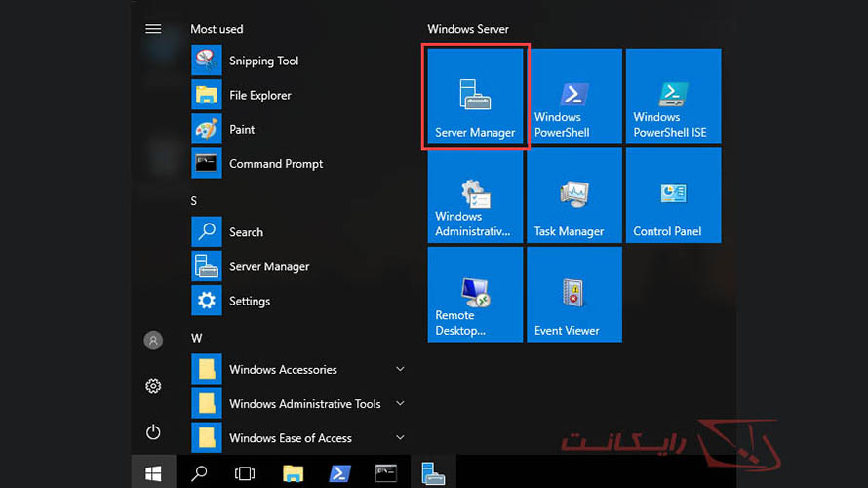868x488 pixels.
Task: Open Command Prompt from the taskbar
Action: click(x=386, y=473)
